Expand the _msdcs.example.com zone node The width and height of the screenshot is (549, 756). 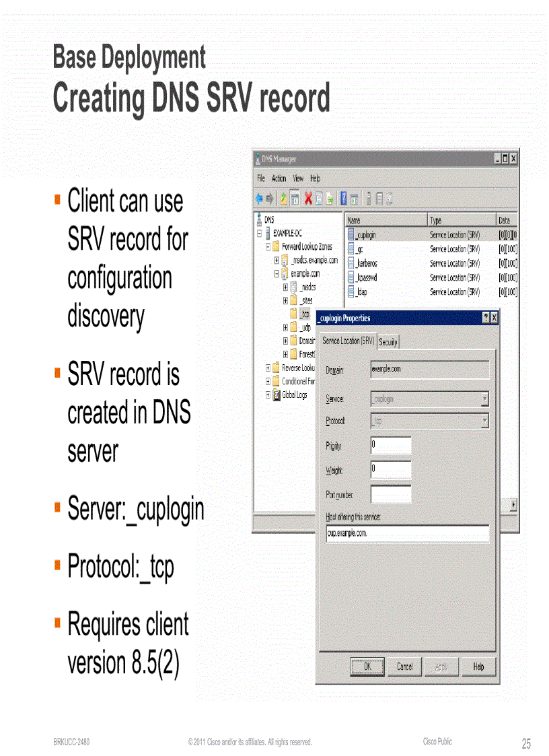coord(276,261)
